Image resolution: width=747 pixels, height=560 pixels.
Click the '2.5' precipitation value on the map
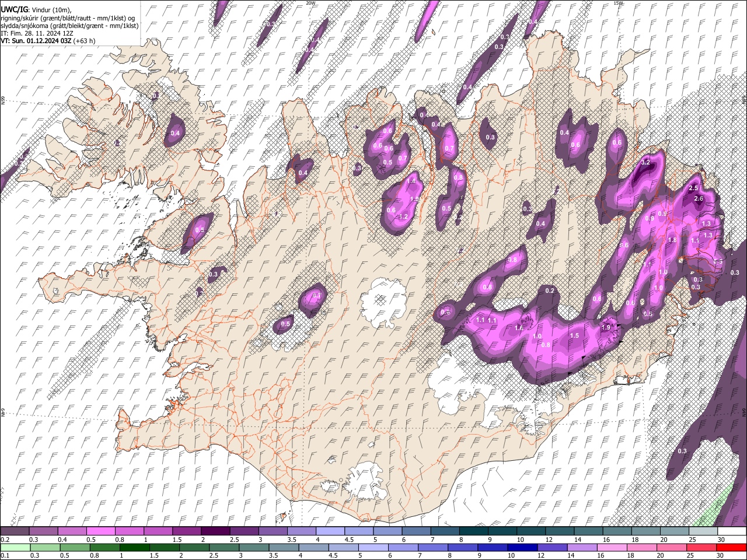693,188
